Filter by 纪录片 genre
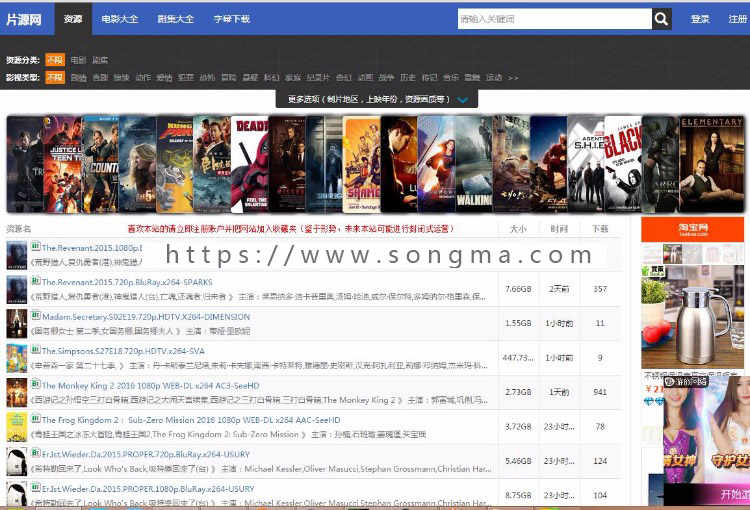 click(318, 78)
